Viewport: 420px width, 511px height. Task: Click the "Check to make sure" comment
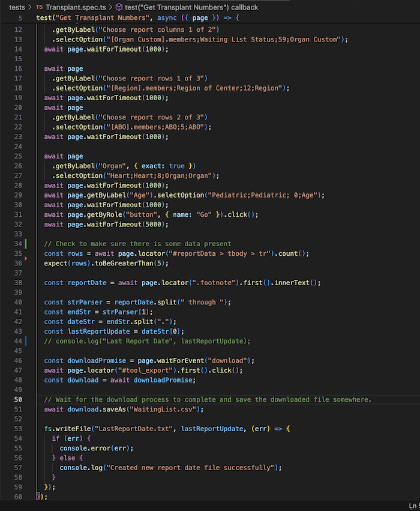[138, 244]
